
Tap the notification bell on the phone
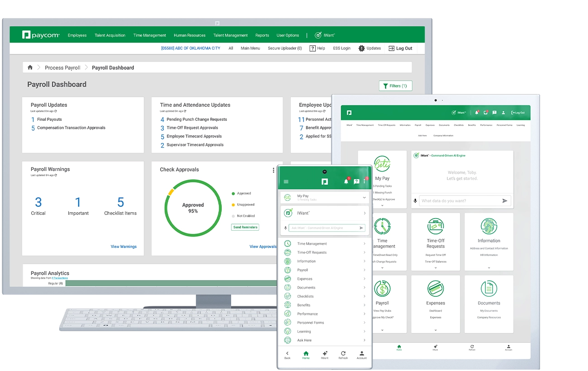[346, 181]
